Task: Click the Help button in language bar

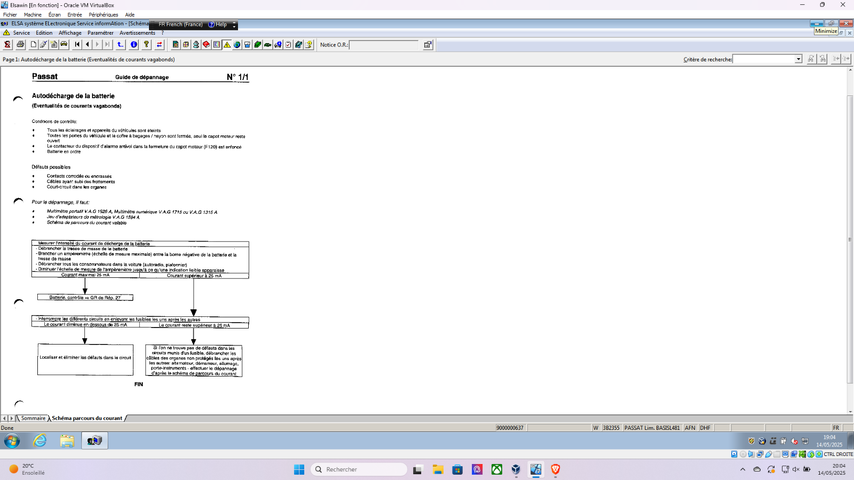Action: (218, 25)
